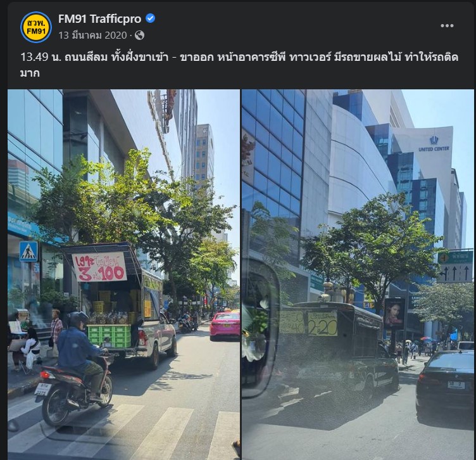Open the three-dot post options menu
The height and width of the screenshot is (460, 476).
(447, 26)
